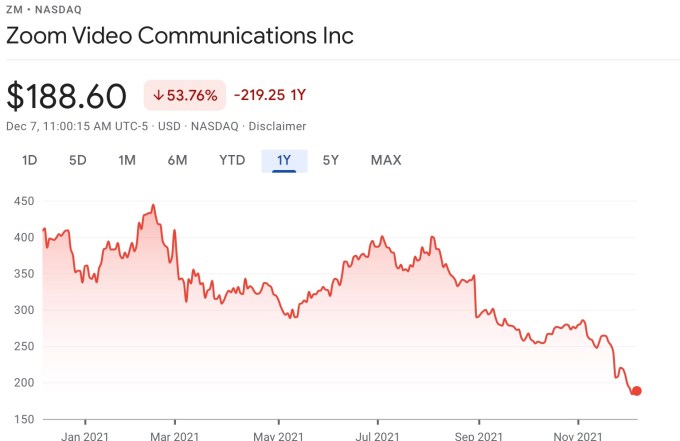Click the Nov 2021 axis label
The width and height of the screenshot is (680, 441).
[x=578, y=436]
